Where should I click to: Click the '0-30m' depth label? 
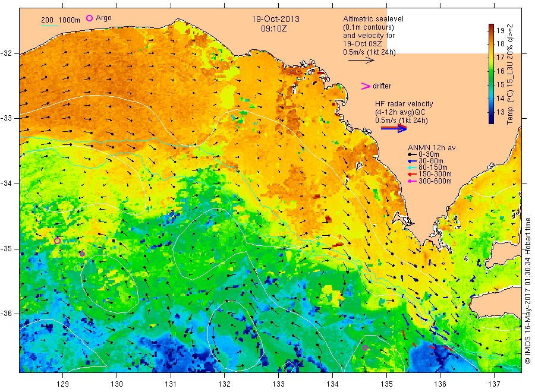tap(429, 154)
